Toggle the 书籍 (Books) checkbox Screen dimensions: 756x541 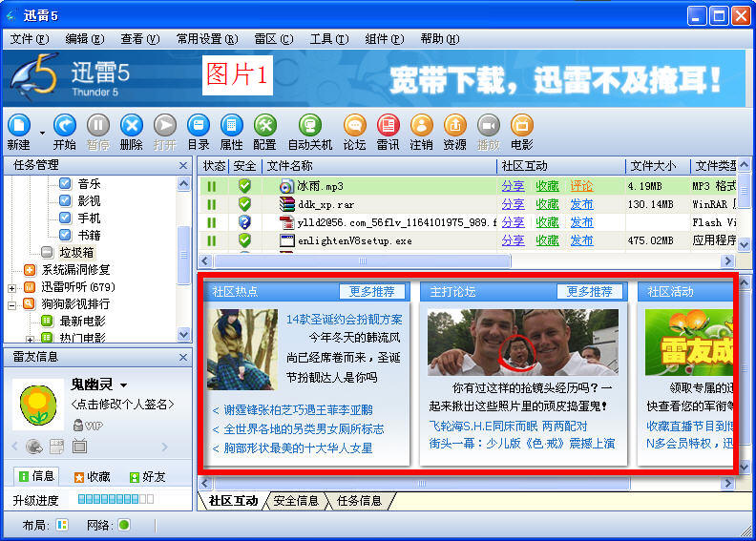[65, 235]
